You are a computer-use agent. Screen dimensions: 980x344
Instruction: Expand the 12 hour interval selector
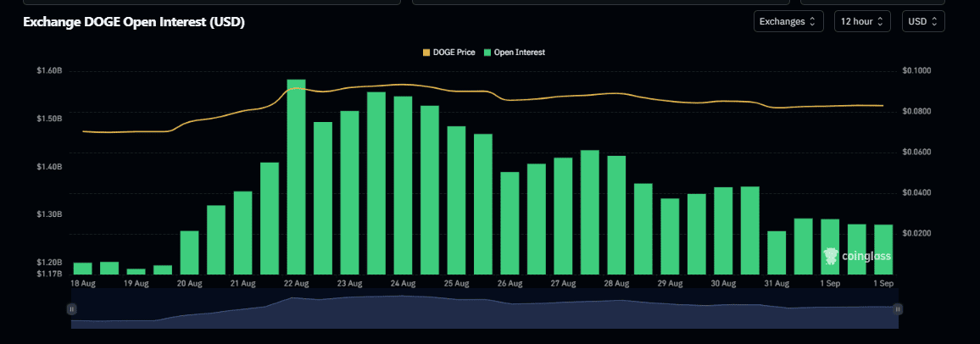[862, 21]
